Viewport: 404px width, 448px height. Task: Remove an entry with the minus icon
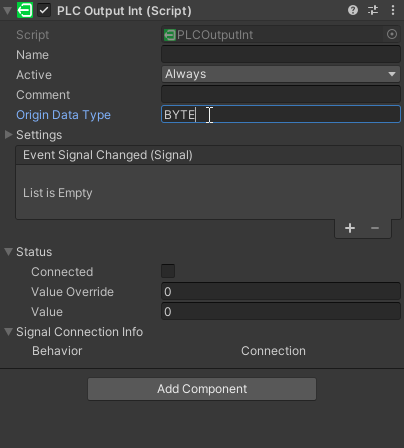(x=375, y=228)
